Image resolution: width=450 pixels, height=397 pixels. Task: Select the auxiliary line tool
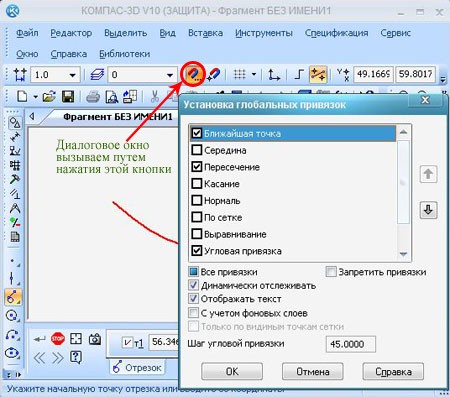click(13, 278)
